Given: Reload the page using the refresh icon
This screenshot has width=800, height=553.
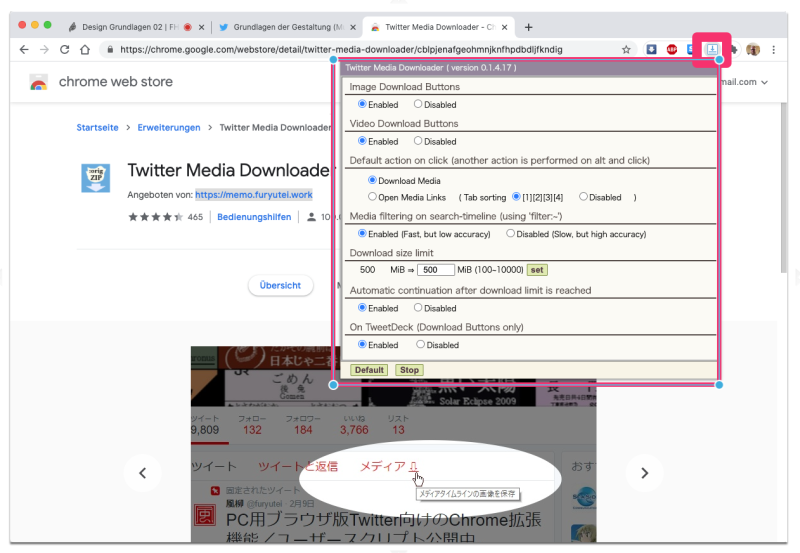Looking at the screenshot, I should (x=65, y=49).
